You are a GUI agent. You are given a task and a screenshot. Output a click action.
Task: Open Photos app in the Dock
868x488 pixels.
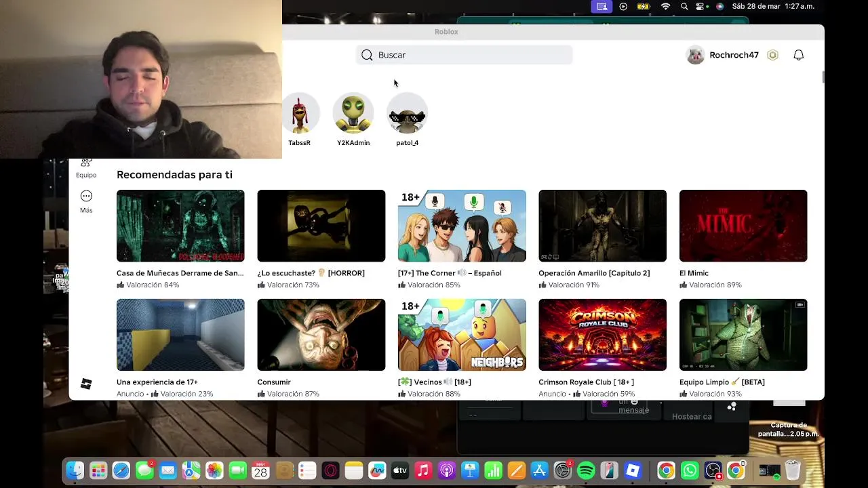pyautogui.click(x=214, y=470)
